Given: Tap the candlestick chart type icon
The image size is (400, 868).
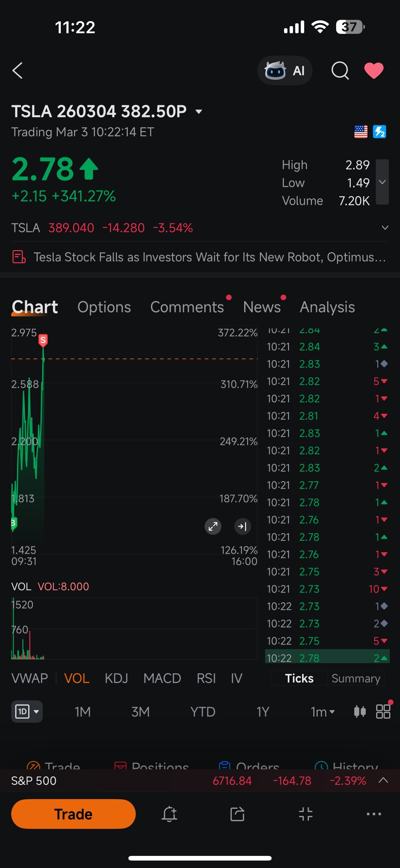Looking at the screenshot, I should [x=360, y=712].
